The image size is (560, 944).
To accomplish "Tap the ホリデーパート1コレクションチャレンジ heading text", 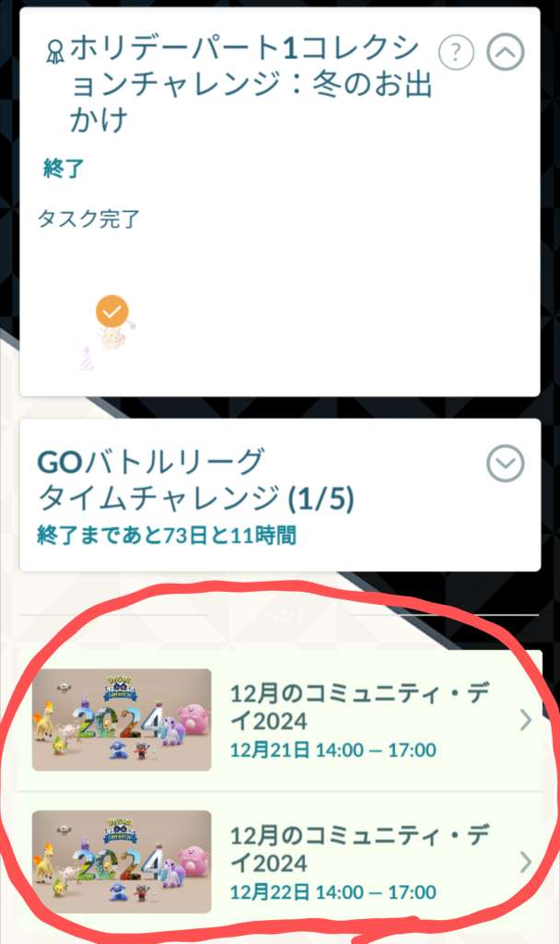I will (251, 84).
